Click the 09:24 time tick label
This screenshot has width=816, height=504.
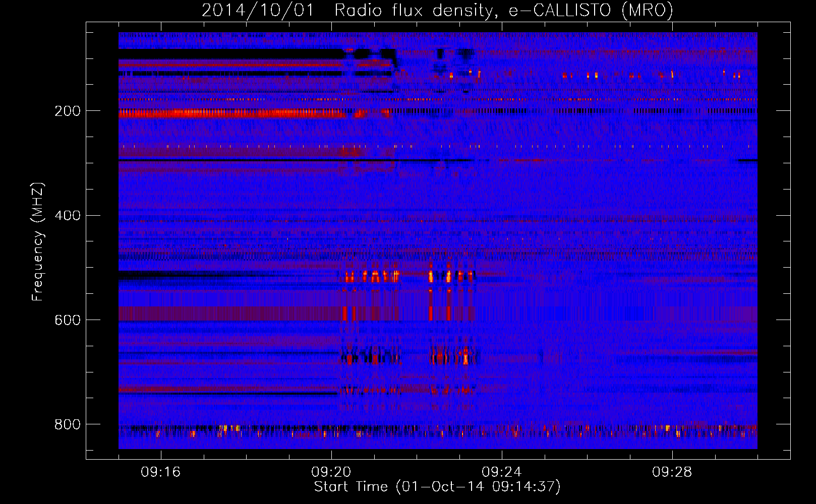click(502, 472)
